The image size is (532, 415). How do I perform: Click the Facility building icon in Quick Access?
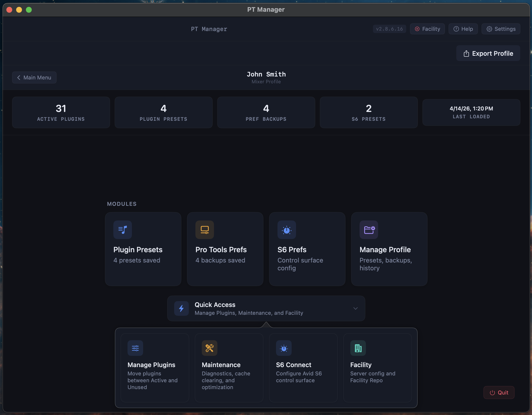(x=358, y=348)
